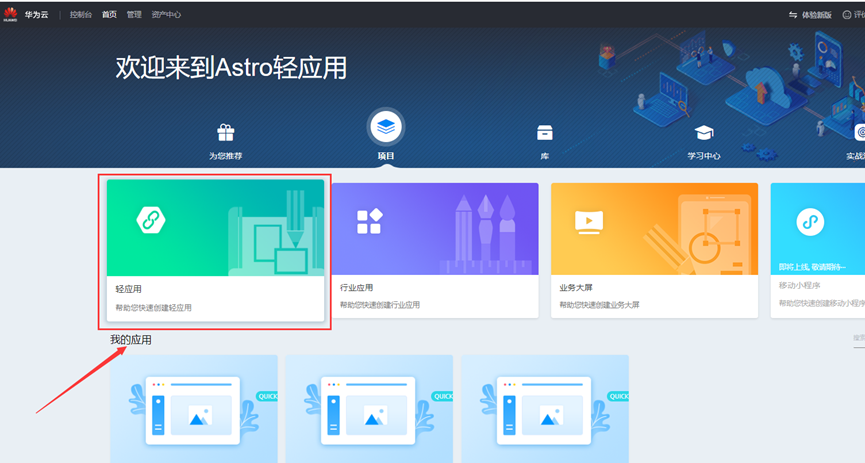Image resolution: width=865 pixels, height=463 pixels.
Task: Click the smiley feedback icon
Action: coord(847,15)
